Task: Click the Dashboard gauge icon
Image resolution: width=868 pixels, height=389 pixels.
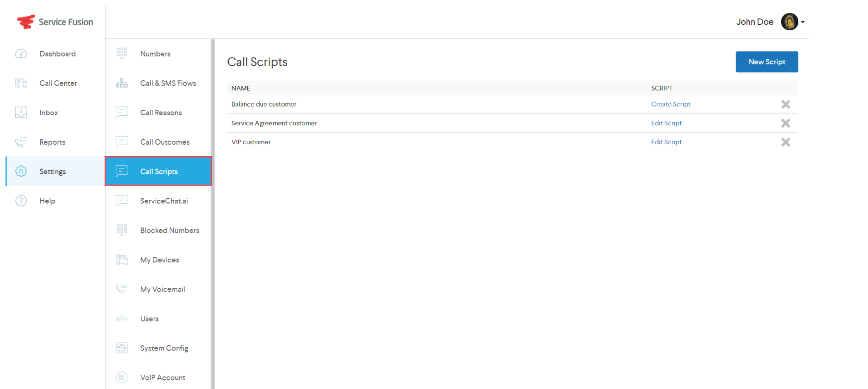Action: point(21,54)
